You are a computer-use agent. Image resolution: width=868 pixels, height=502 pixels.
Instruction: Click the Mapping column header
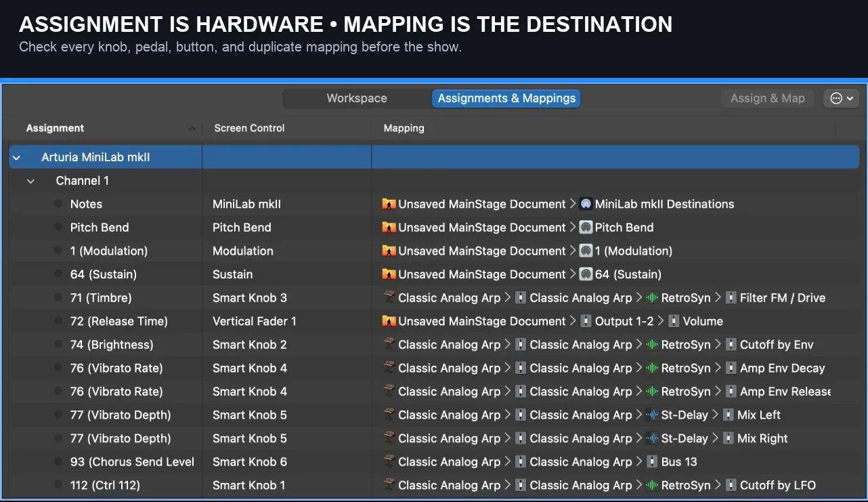pyautogui.click(x=404, y=128)
